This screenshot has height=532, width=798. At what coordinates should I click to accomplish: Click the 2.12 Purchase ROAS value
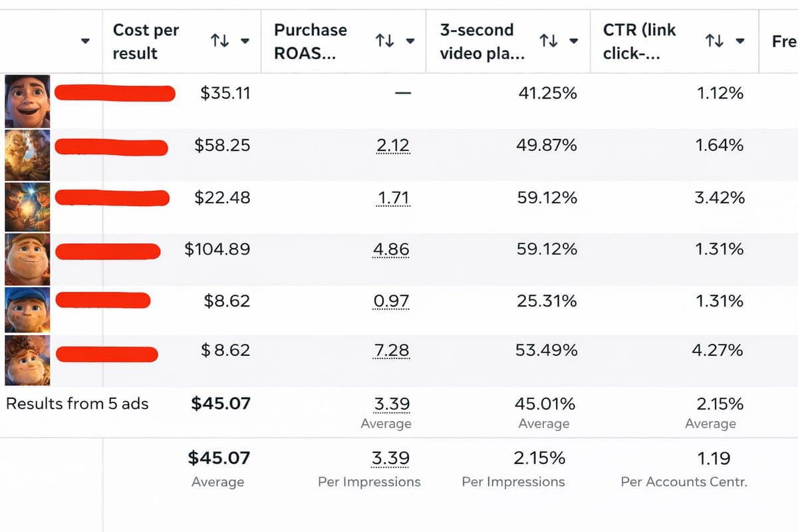coord(392,146)
